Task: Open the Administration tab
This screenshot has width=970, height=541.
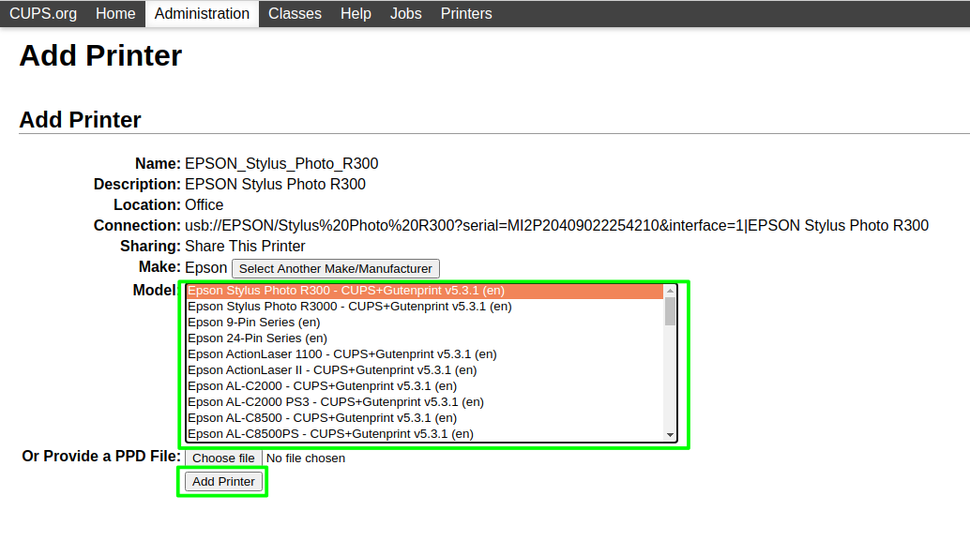Action: coord(202,14)
